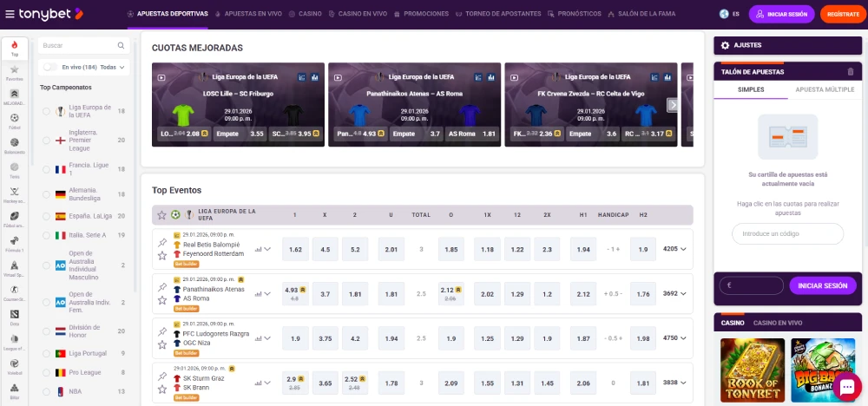The width and height of the screenshot is (868, 406).
Task: Clear bet slip with trash icon
Action: coord(851,72)
